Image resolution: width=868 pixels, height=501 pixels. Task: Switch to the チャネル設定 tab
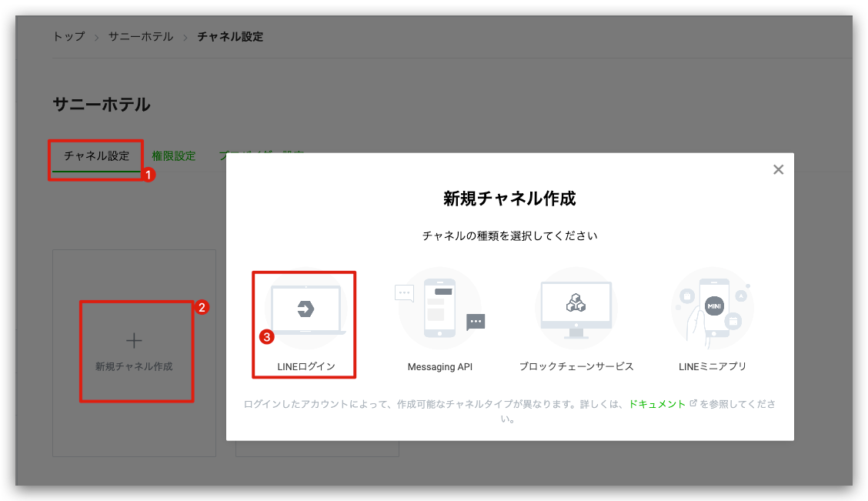tap(96, 156)
